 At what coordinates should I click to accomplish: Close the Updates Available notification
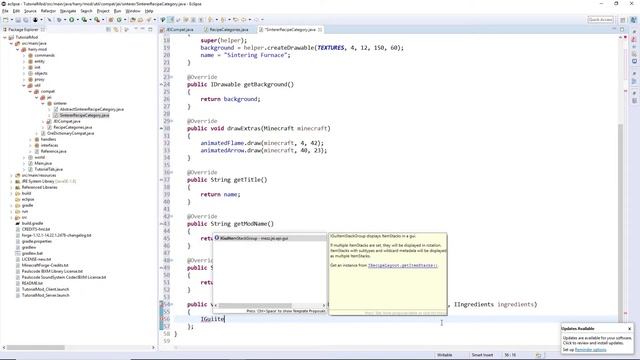(x=629, y=329)
